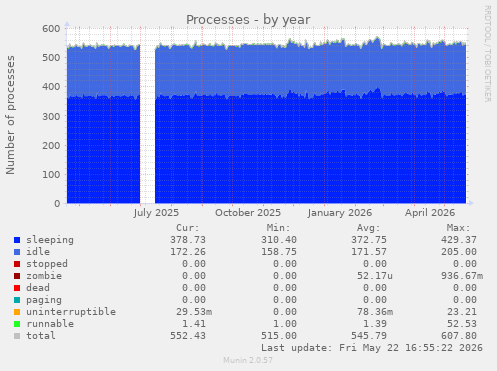Click the 'Last update' timestamp line

point(372,348)
